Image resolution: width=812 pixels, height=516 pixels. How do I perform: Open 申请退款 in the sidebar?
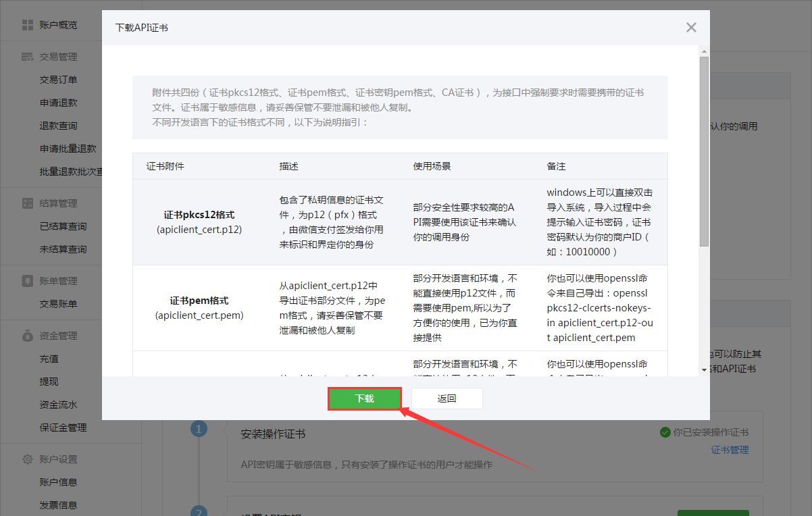click(x=59, y=103)
